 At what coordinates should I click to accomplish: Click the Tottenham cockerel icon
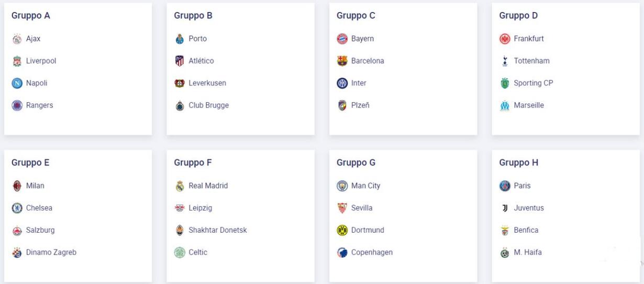505,61
